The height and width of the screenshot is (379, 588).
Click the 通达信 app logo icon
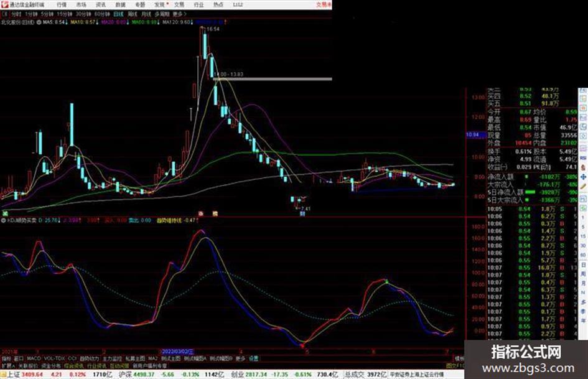coord(4,4)
